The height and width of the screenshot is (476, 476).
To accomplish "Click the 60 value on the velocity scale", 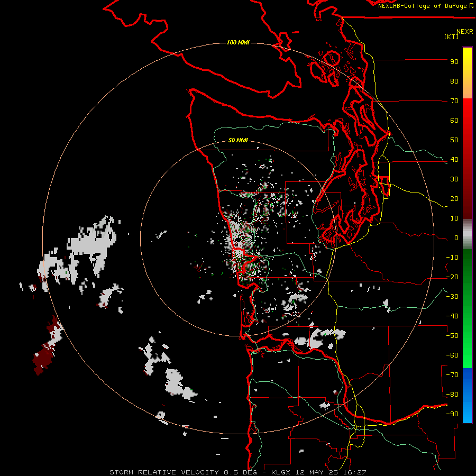I will (454, 121).
